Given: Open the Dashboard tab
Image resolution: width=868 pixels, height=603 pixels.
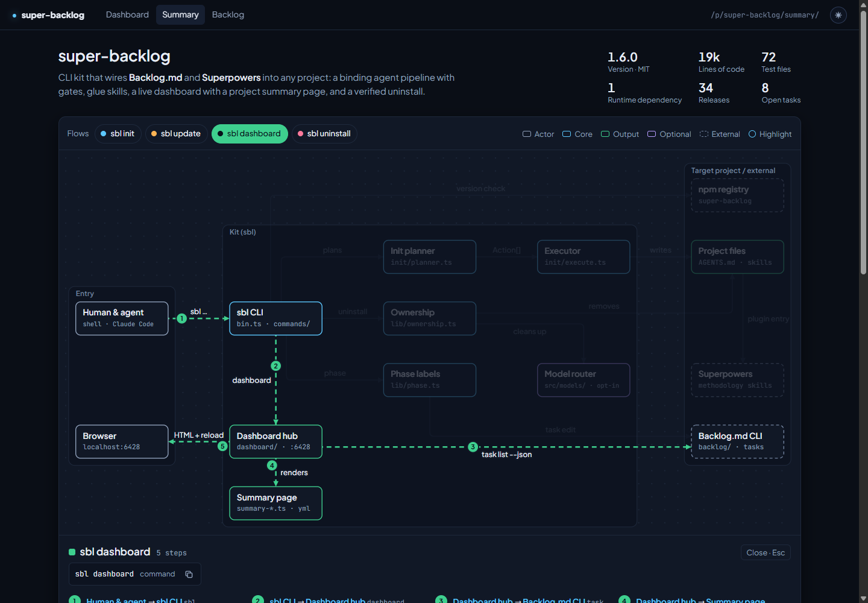Looking at the screenshot, I should point(127,14).
